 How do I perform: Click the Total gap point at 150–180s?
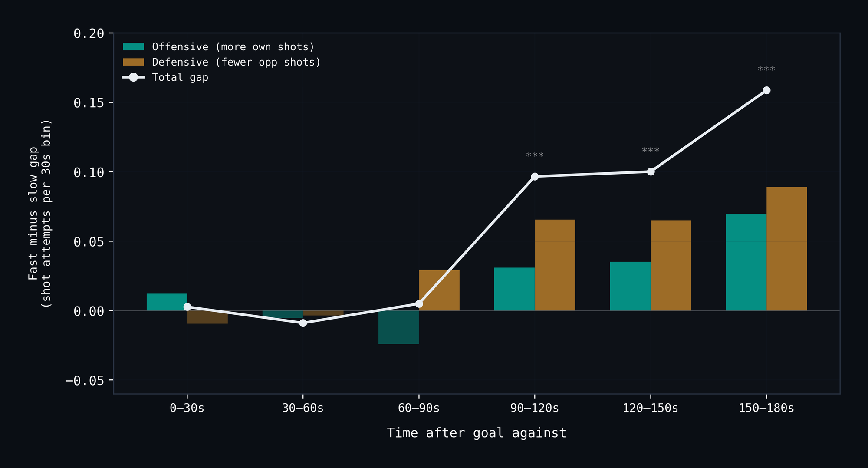click(766, 90)
